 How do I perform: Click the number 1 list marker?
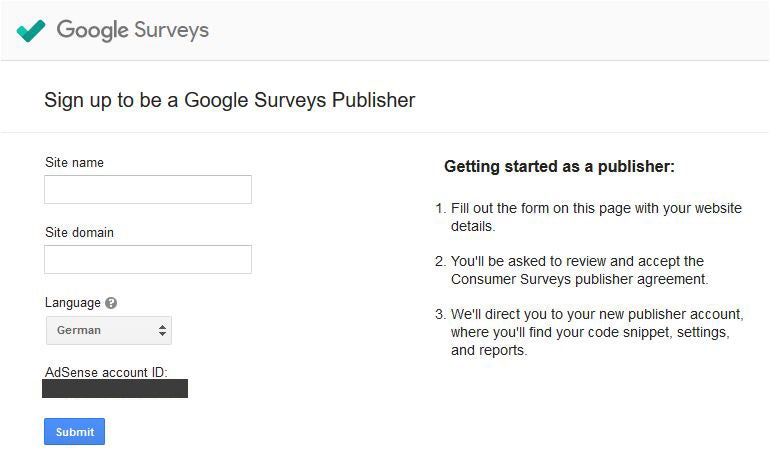click(x=439, y=208)
